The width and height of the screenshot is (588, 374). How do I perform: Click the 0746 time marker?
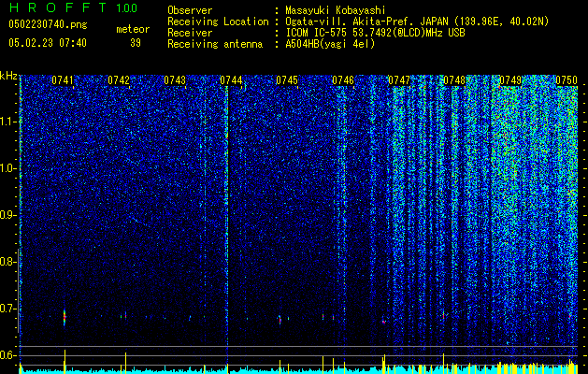click(343, 80)
